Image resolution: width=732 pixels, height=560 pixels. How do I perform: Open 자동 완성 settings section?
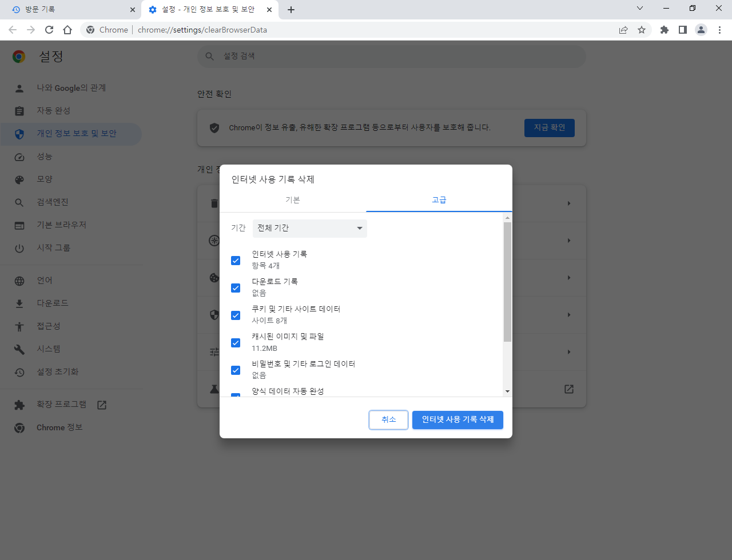[x=71, y=111]
